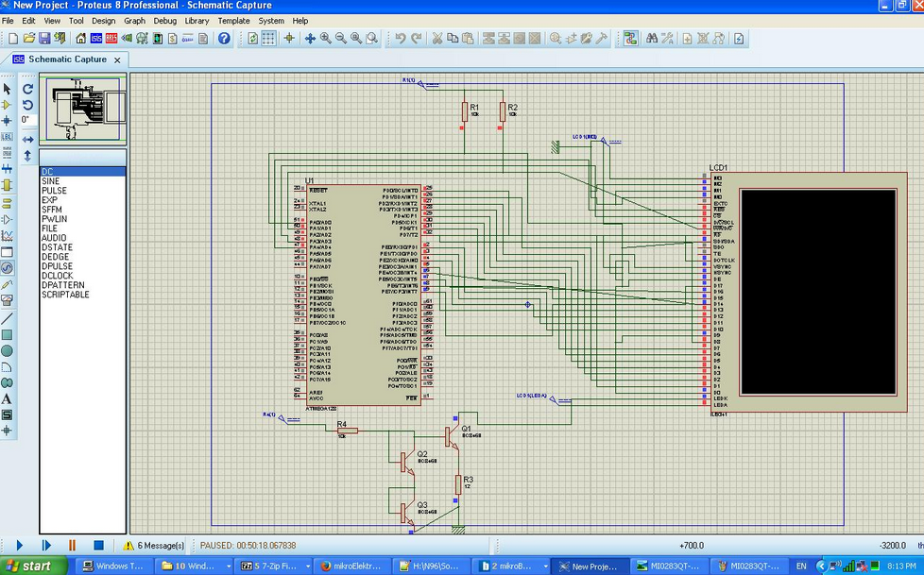
Task: Toggle the schematic grid display
Action: point(268,38)
